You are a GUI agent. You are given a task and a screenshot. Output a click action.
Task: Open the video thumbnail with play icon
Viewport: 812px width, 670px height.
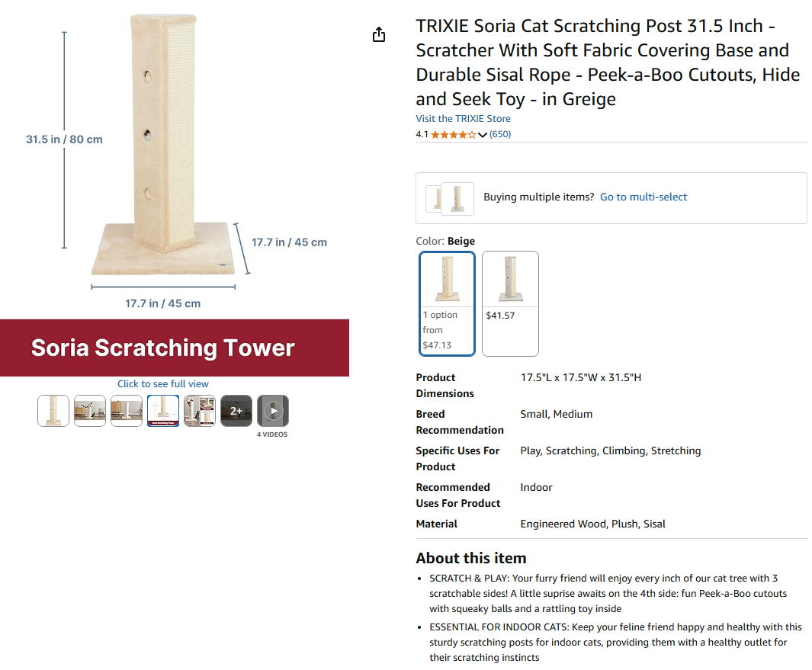pyautogui.click(x=273, y=411)
